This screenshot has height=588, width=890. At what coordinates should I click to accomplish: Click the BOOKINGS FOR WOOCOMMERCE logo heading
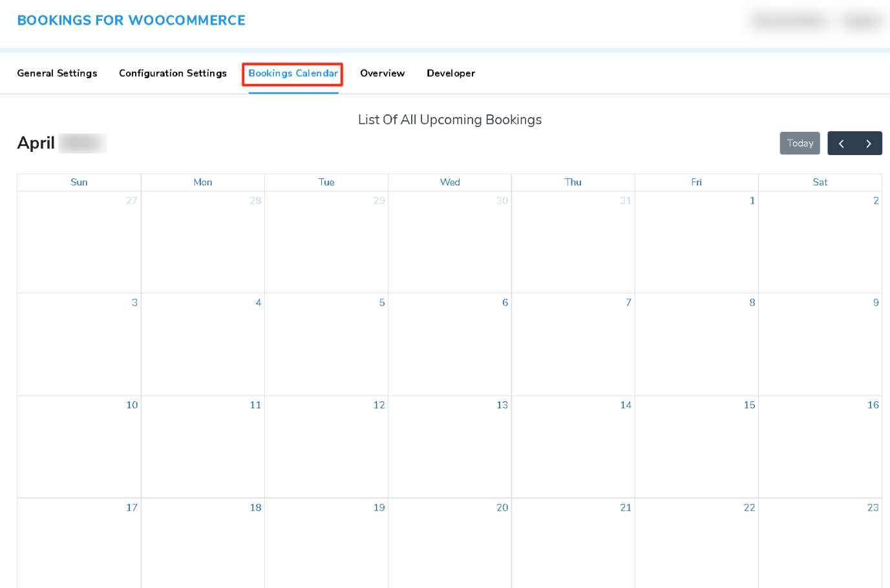click(x=131, y=20)
